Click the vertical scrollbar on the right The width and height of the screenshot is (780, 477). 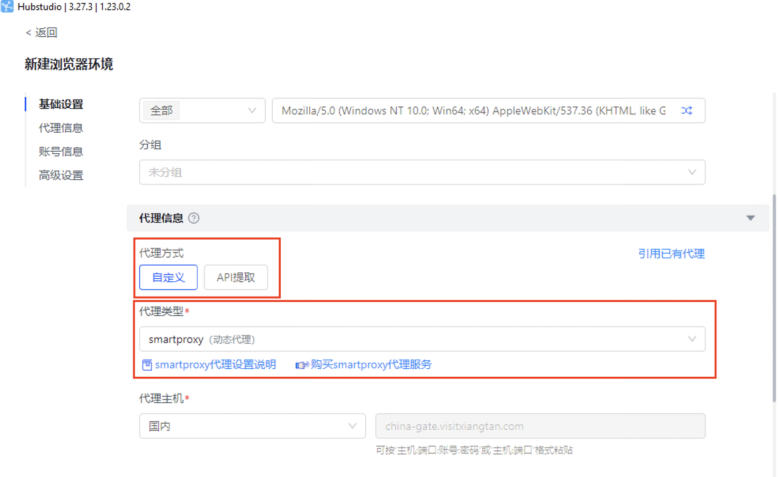[774, 297]
